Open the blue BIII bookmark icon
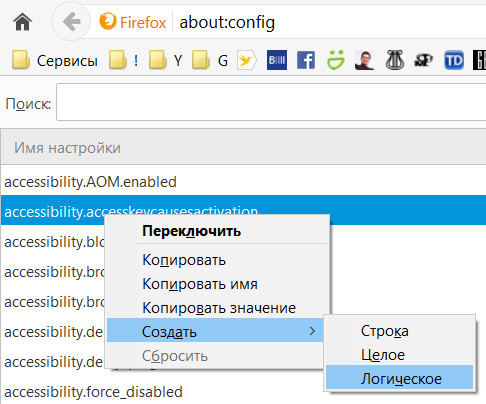 click(277, 60)
